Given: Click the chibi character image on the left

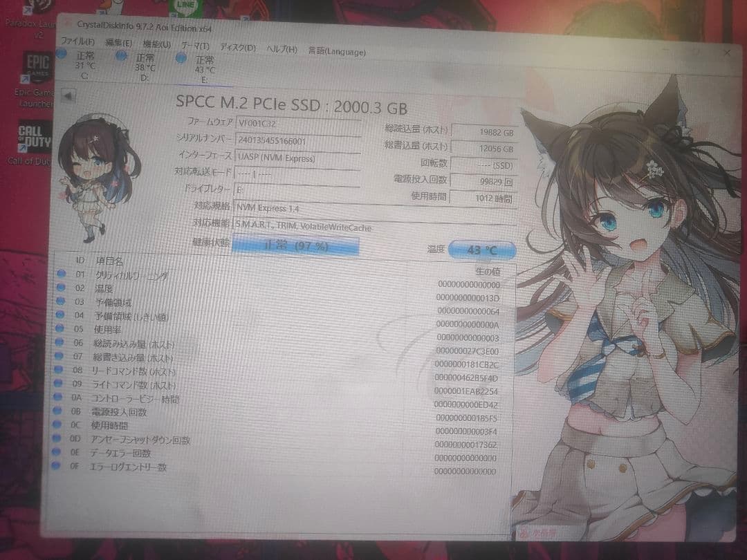Looking at the screenshot, I should click(99, 177).
